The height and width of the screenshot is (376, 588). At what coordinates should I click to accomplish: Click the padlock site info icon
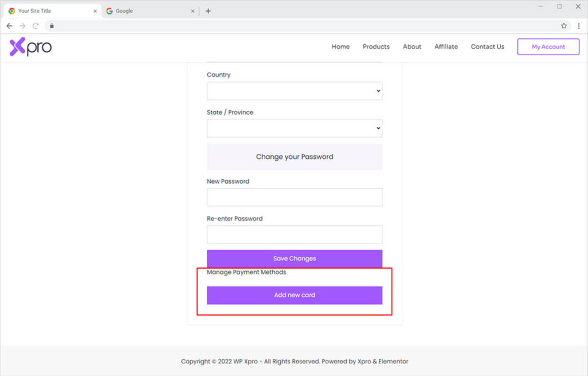[52, 26]
